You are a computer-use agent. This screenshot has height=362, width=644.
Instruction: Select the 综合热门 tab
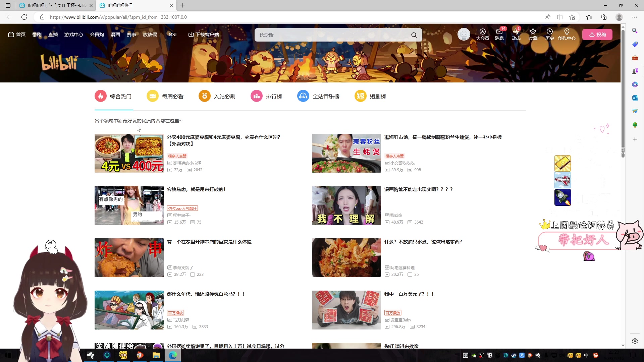coord(114,96)
